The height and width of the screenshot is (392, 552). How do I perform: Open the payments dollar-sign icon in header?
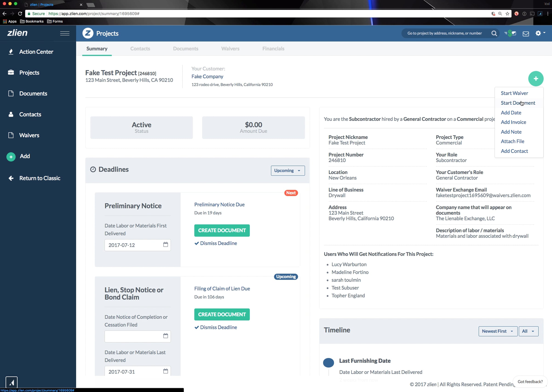pyautogui.click(x=510, y=33)
